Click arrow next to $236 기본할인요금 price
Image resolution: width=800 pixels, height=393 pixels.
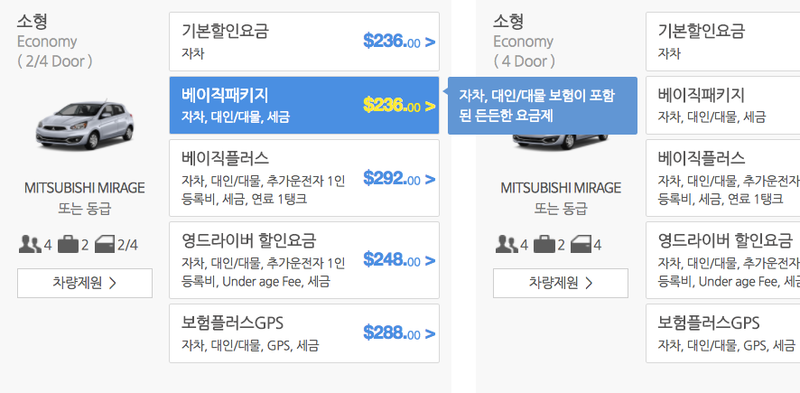(x=430, y=42)
